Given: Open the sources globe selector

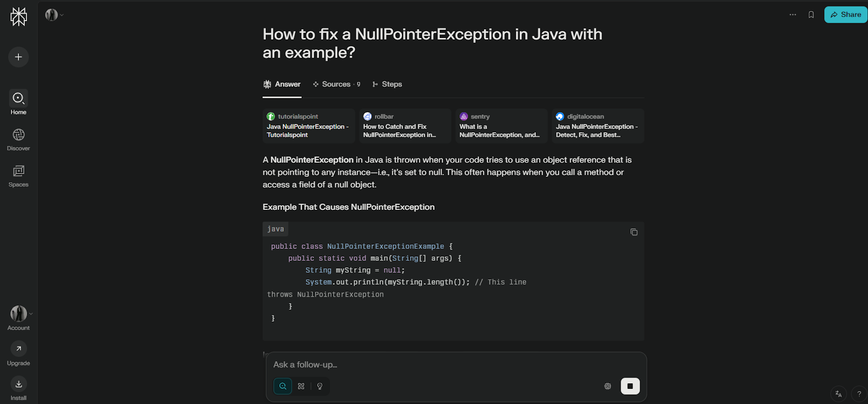Looking at the screenshot, I should tap(608, 386).
